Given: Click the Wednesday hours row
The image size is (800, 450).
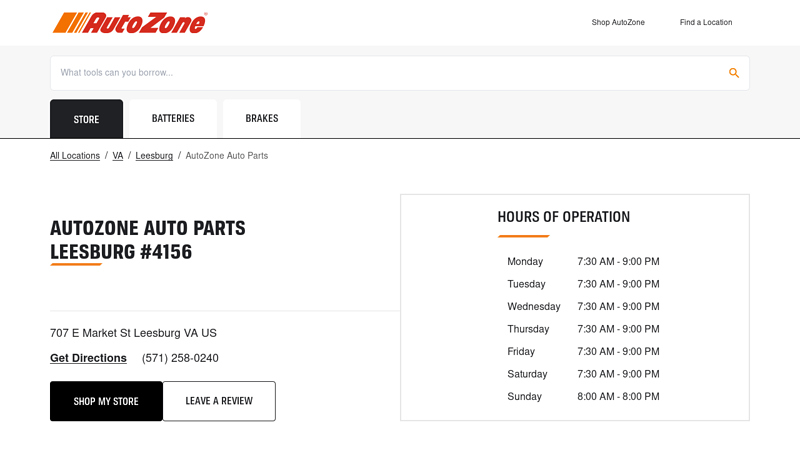Looking at the screenshot, I should click(583, 307).
